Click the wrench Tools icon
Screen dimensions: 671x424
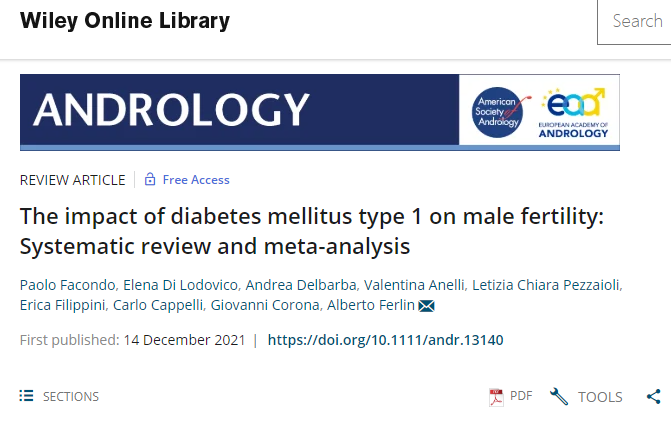point(559,397)
